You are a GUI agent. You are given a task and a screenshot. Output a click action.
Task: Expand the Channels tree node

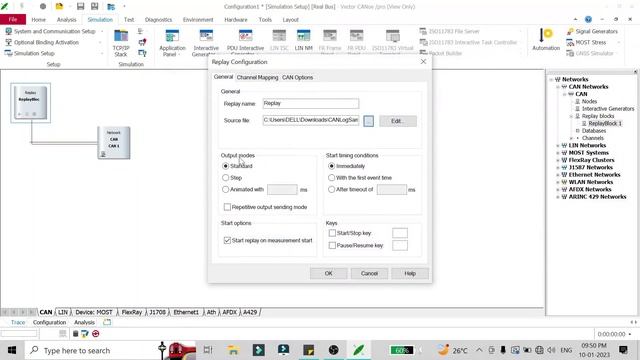pyautogui.click(x=571, y=138)
